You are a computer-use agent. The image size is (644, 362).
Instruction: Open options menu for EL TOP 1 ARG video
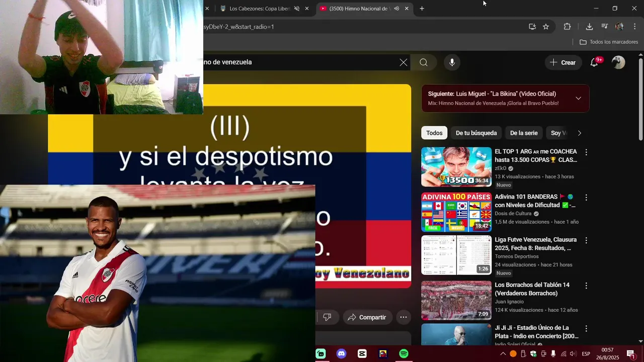(586, 152)
